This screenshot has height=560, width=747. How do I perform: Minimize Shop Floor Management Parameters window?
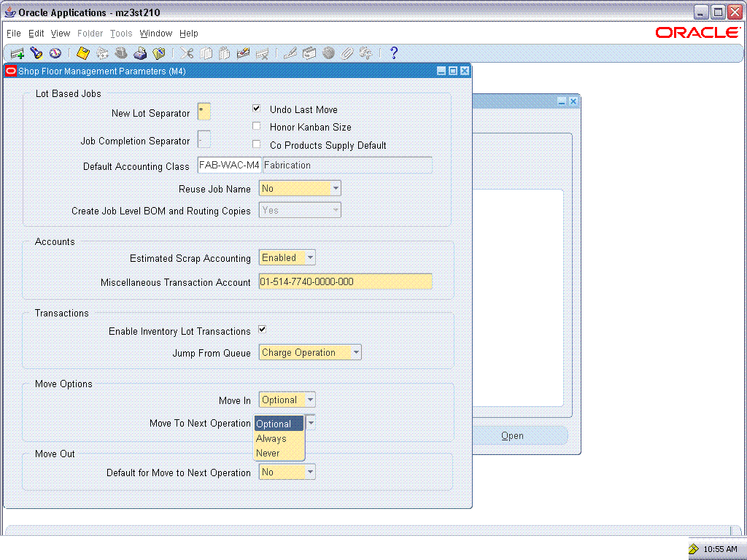441,71
